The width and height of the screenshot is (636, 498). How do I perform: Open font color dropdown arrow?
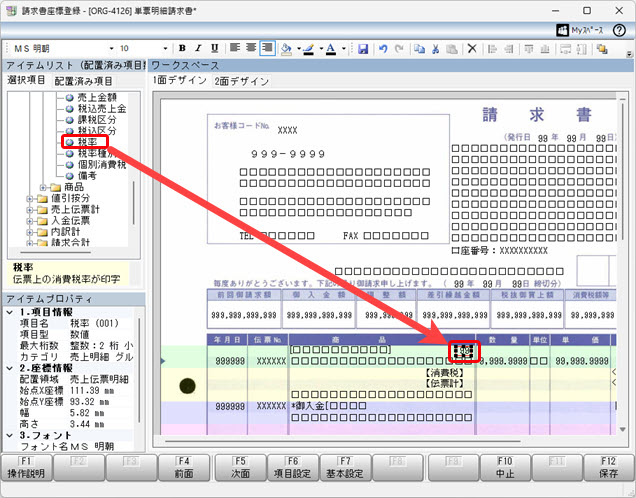point(343,49)
